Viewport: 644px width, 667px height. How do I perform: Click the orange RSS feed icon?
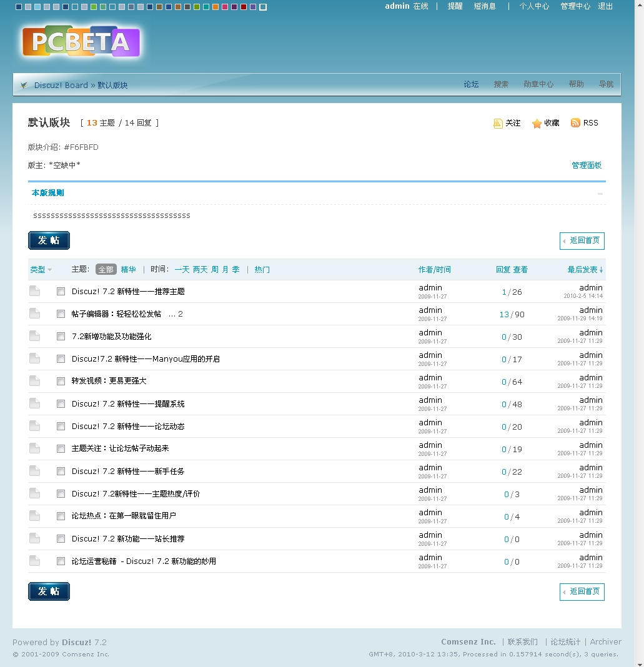coord(575,123)
